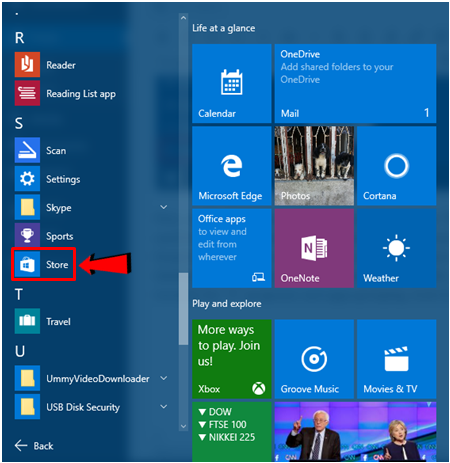This screenshot has height=463, width=450.
Task: Click the Skype folder icon
Action: [27, 207]
